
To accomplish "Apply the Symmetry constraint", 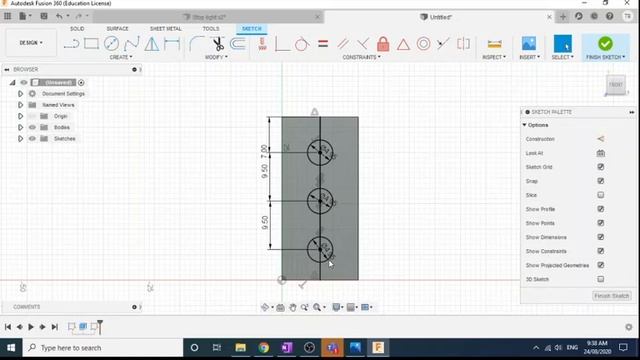I will pyautogui.click(x=464, y=44).
